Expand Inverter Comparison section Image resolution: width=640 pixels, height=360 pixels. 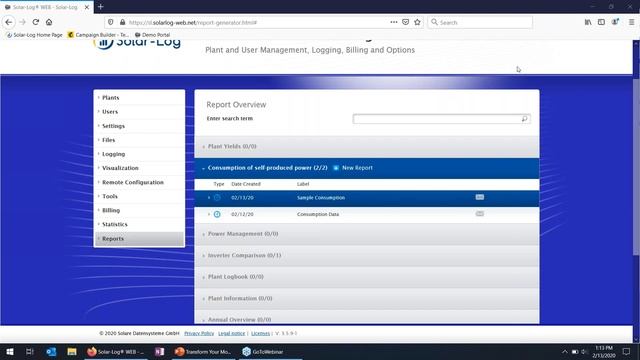pyautogui.click(x=367, y=256)
